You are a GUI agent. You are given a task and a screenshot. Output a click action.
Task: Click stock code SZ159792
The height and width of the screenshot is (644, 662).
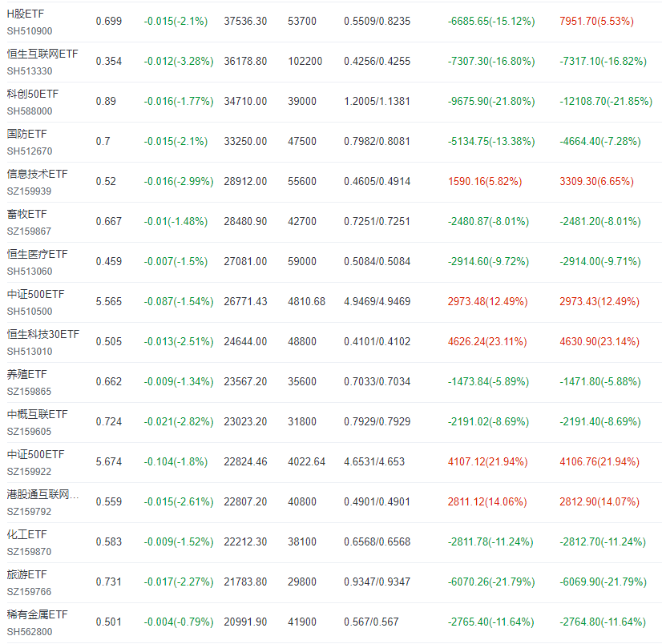29,513
